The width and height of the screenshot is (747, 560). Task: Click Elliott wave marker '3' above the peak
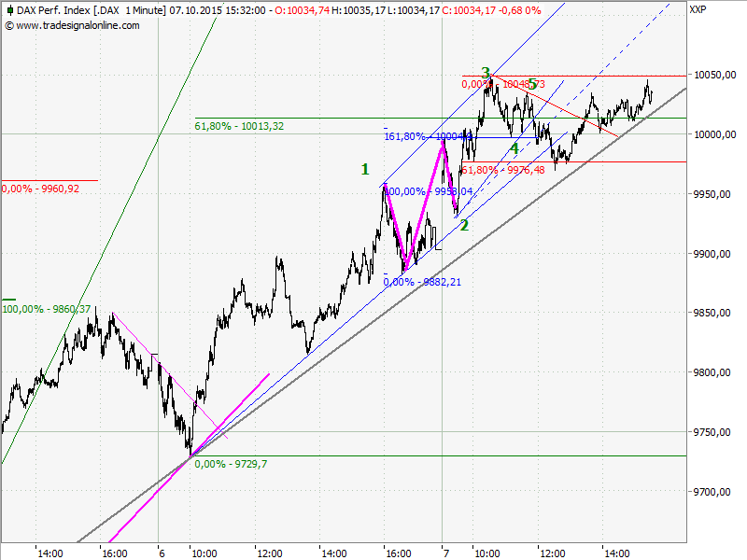click(484, 72)
